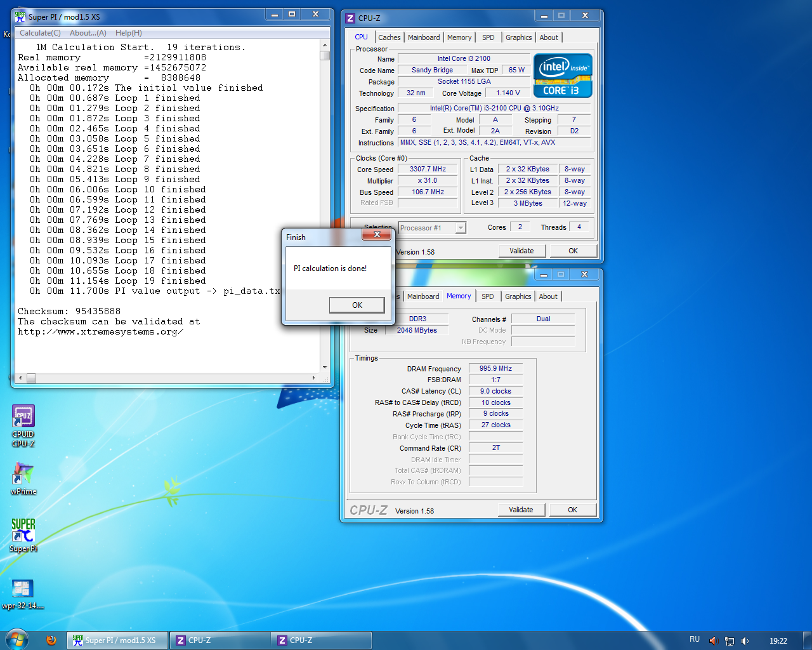Click Super PI vertical scrollbar down arrow
This screenshot has width=812, height=650.
(325, 368)
